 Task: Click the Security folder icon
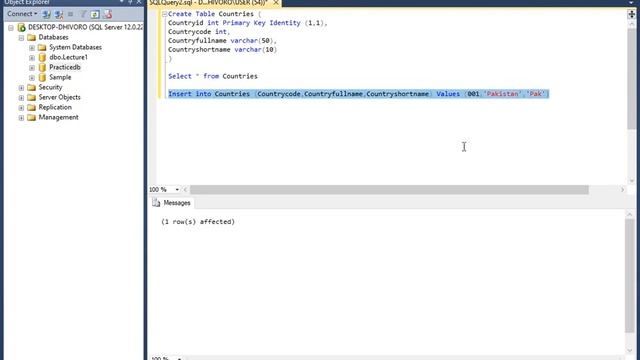(x=31, y=87)
